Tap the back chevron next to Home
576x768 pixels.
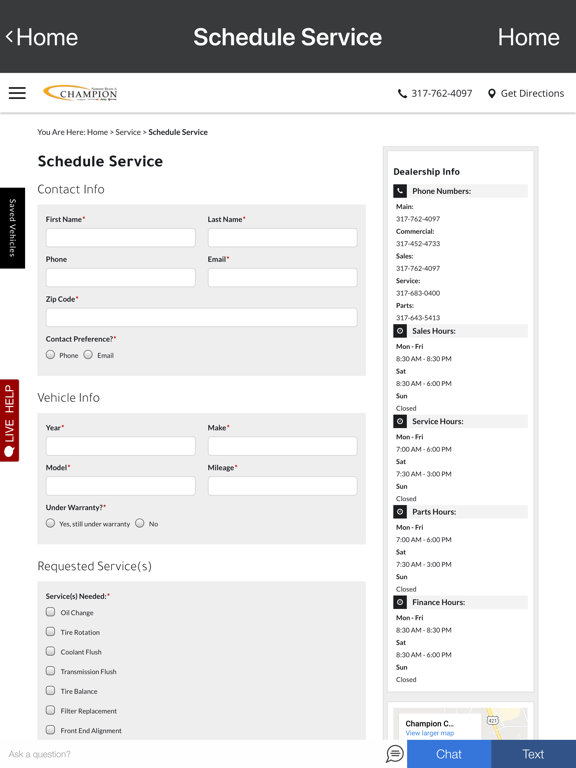[9, 36]
